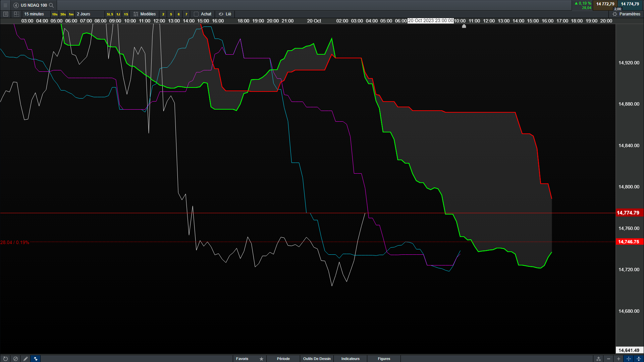This screenshot has height=362, width=644.
Task: Open the hamburger menu at top left
Action: (x=5, y=5)
